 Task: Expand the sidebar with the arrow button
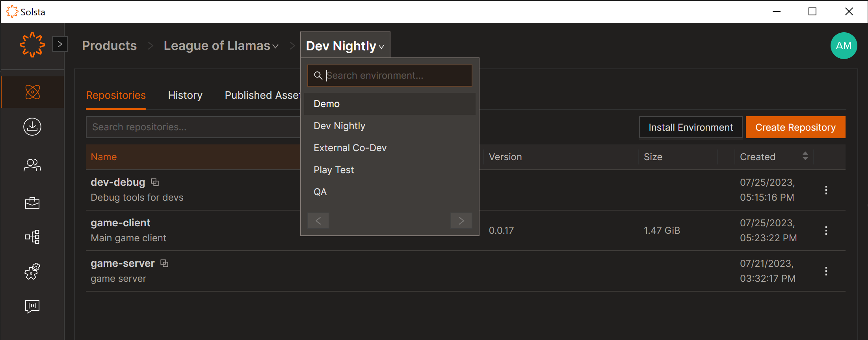tap(60, 44)
